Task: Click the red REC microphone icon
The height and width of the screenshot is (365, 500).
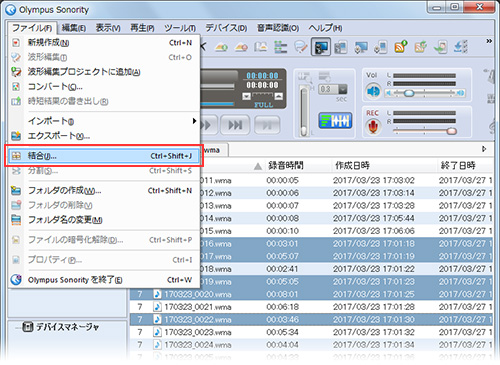Action: point(373,127)
